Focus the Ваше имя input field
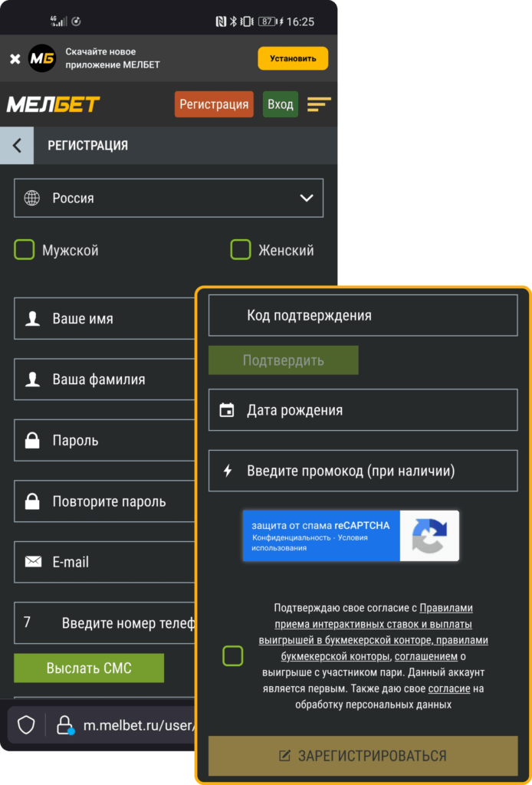 [104, 318]
